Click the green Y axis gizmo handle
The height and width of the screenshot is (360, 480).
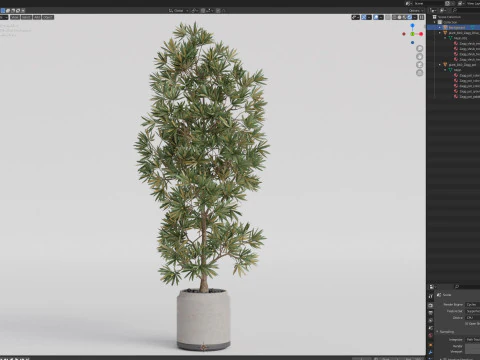click(x=413, y=34)
